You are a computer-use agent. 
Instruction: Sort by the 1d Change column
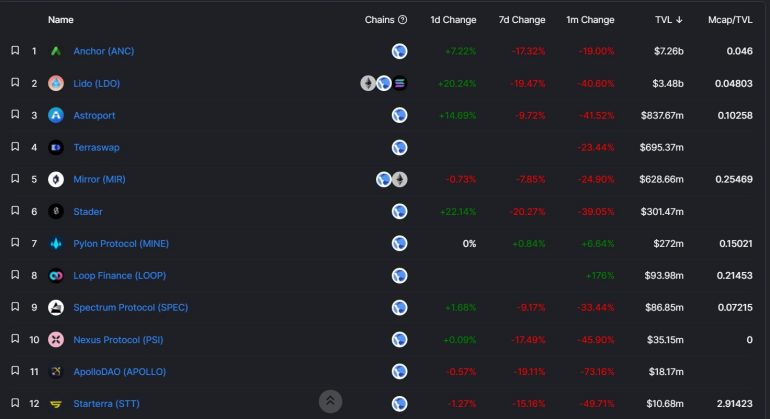click(x=453, y=19)
